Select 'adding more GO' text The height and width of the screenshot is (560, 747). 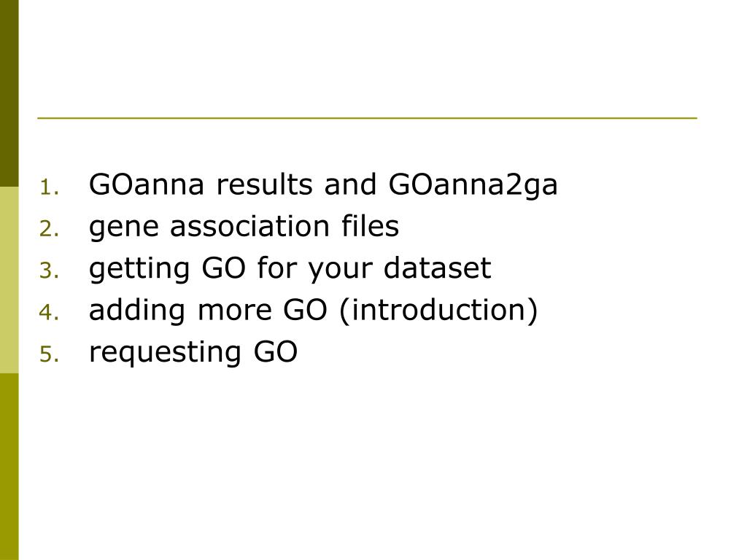(x=208, y=311)
